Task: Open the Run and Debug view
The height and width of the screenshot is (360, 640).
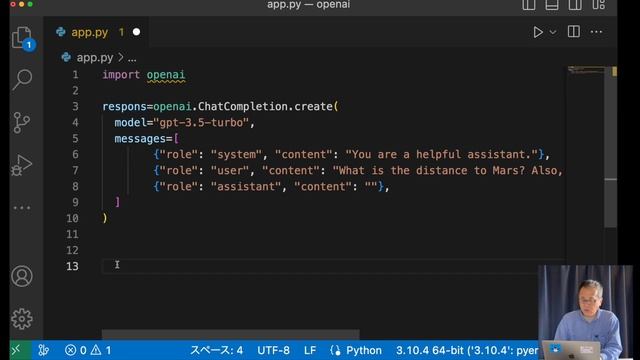Action: click(22, 165)
